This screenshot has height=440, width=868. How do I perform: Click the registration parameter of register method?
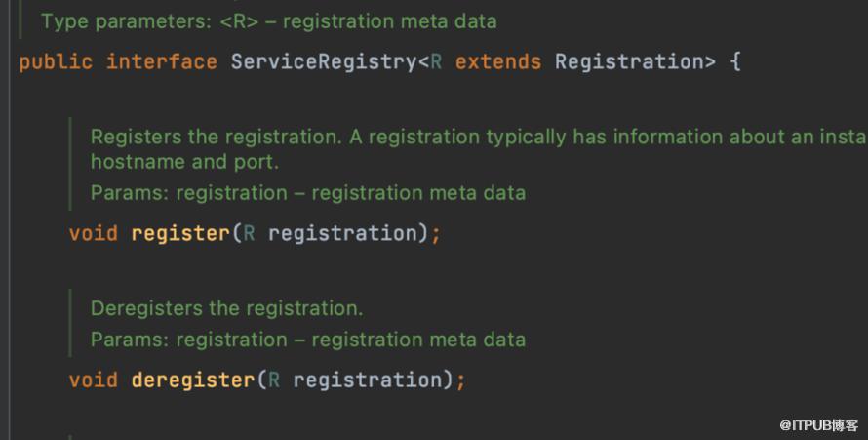point(341,233)
